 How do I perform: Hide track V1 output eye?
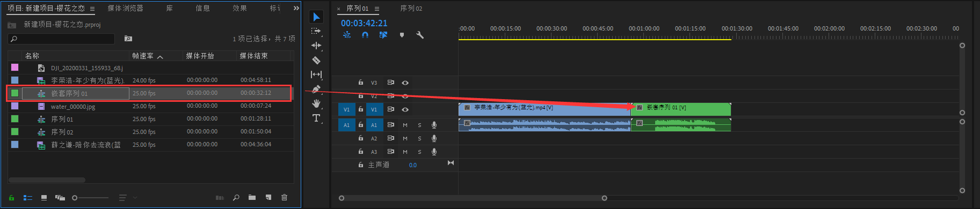pos(405,109)
